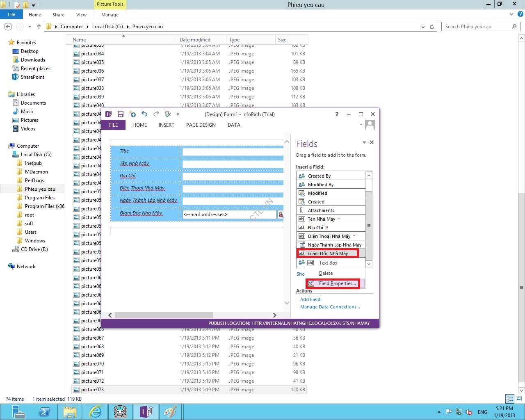Screen dimensions: 525x420
Task: Select Delete in the field context menu
Action: pos(326,273)
